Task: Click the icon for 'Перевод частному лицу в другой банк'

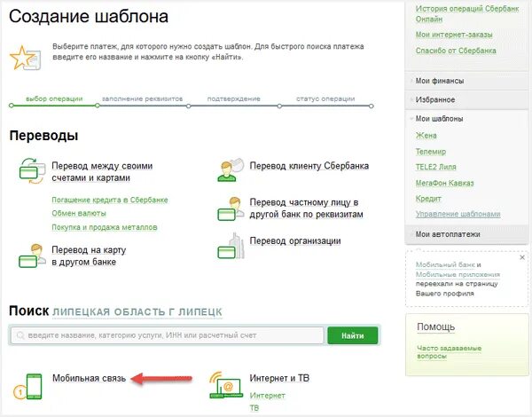Action: click(x=231, y=208)
